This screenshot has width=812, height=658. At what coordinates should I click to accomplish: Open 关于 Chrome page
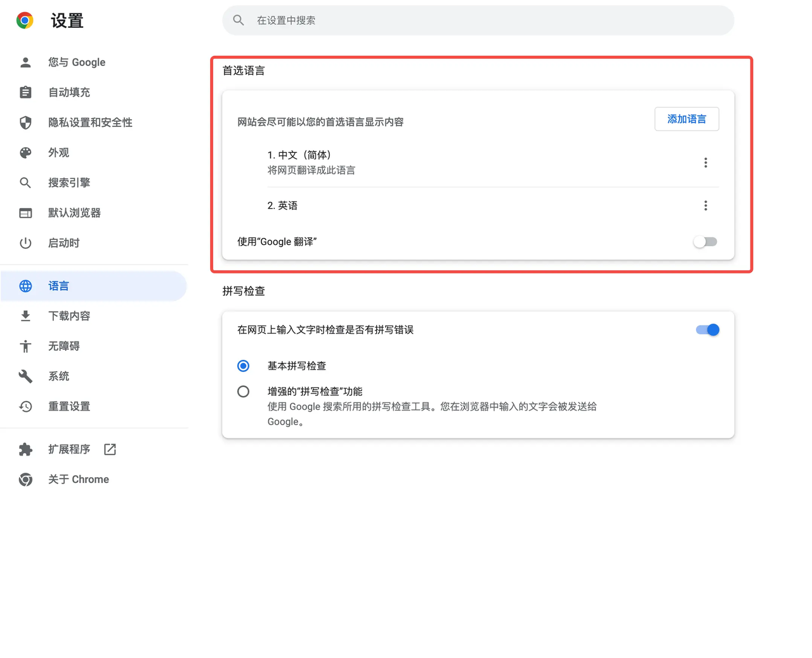pos(25,479)
